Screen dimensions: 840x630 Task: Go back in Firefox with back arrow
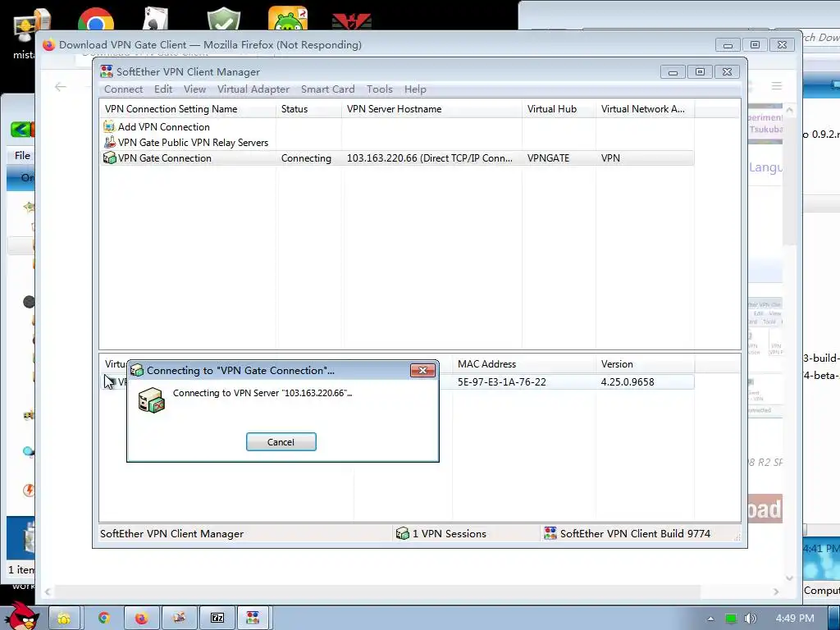pyautogui.click(x=61, y=87)
